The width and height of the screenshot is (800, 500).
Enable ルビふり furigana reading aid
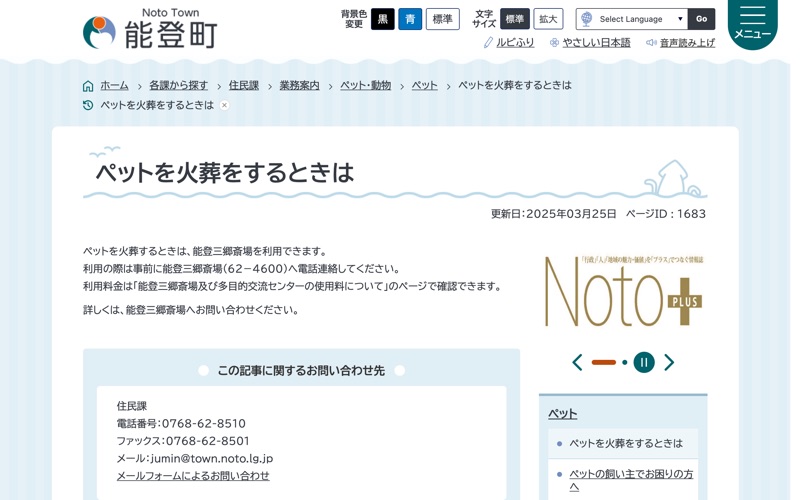515,43
